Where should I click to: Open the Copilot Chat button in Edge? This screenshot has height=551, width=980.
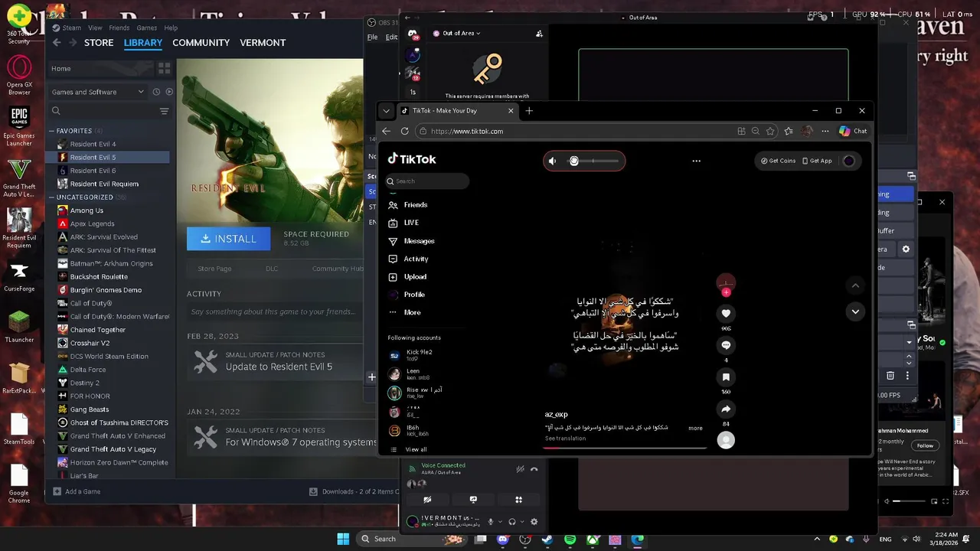pyautogui.click(x=852, y=131)
